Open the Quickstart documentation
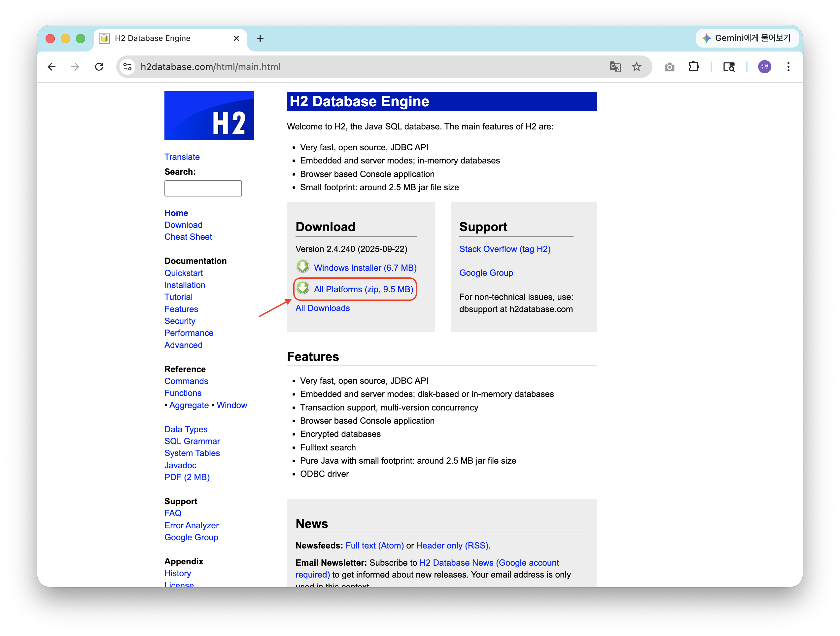Viewport: 840px width, 636px height. click(x=184, y=273)
